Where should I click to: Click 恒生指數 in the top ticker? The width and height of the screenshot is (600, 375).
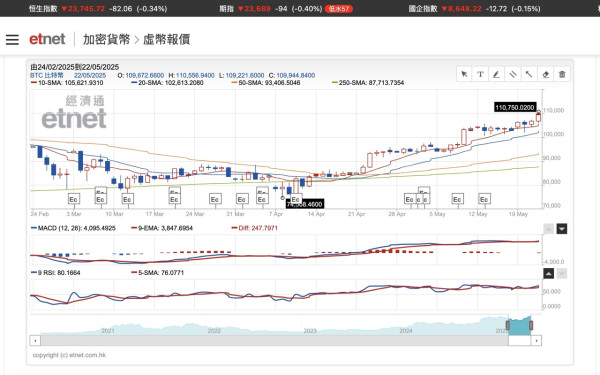43,8
